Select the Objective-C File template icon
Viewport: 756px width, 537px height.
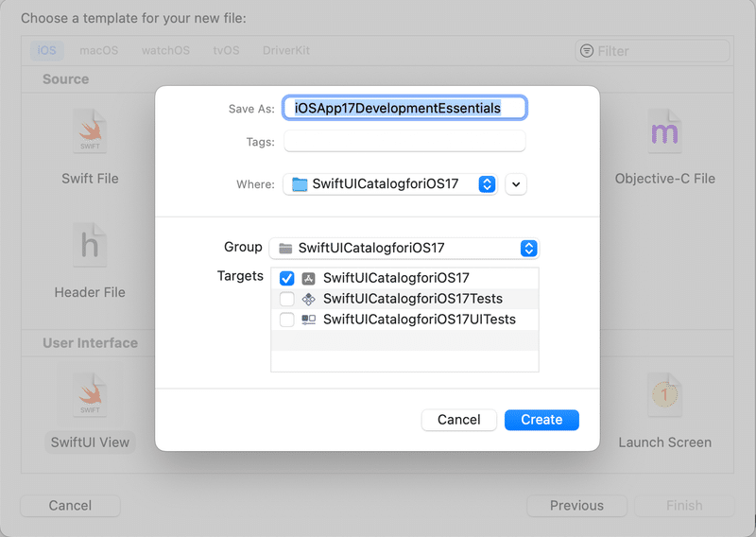664,132
